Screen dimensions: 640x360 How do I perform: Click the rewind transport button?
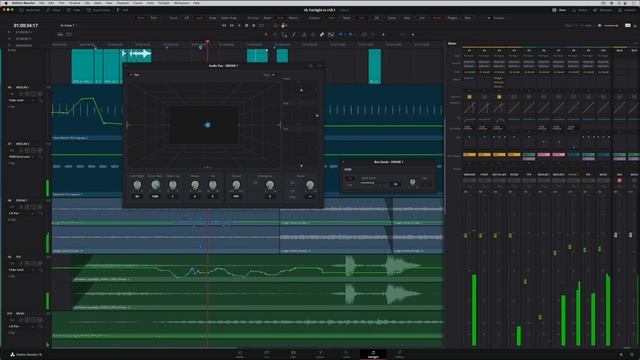click(x=224, y=25)
